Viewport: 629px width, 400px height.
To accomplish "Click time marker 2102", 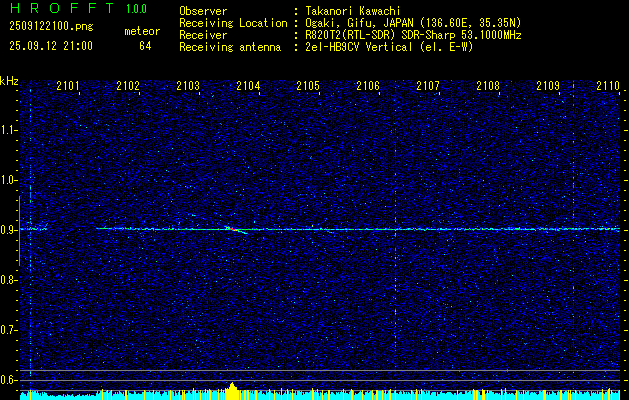I will [128, 86].
